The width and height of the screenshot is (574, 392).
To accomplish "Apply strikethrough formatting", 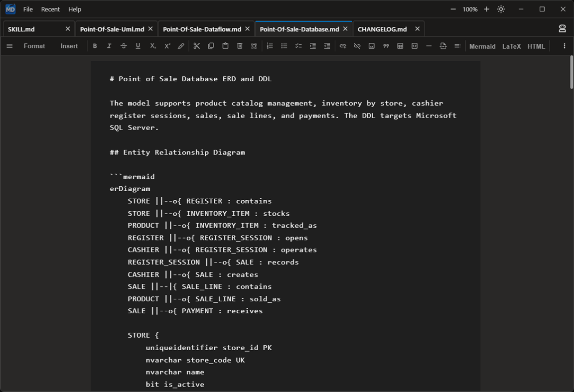I will tap(124, 46).
